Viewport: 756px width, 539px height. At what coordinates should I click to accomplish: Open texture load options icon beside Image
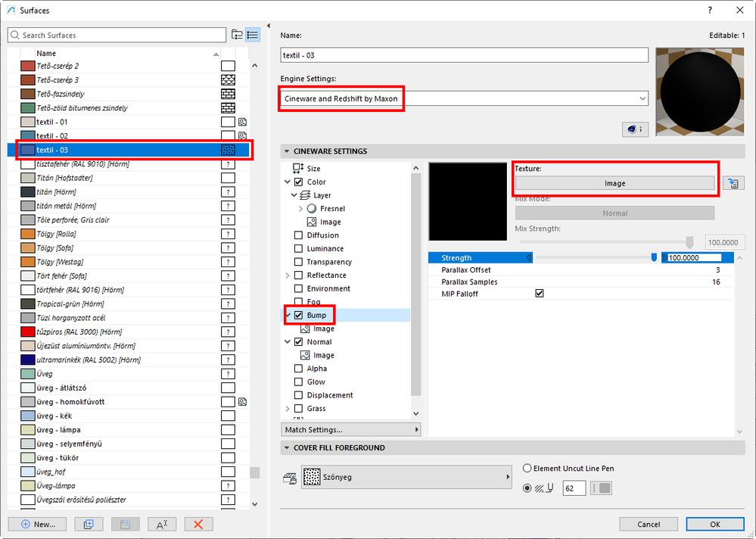(733, 183)
